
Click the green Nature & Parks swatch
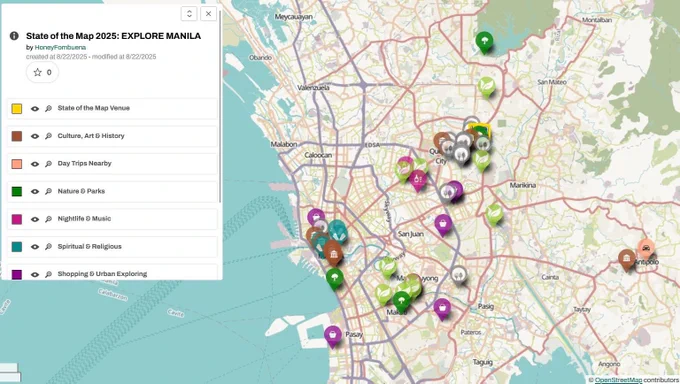(17, 191)
